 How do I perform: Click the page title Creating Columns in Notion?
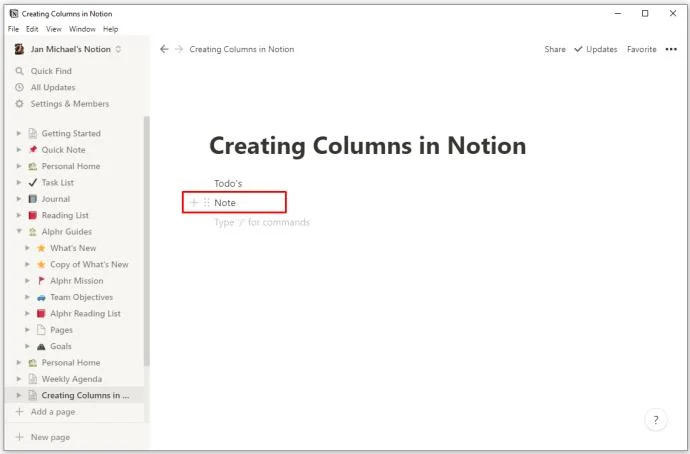367,146
